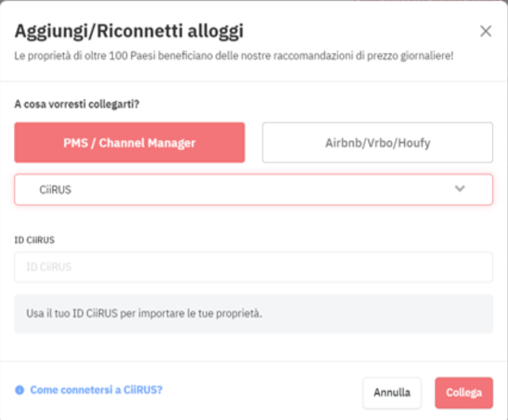Click the word CiiRUS in the help link

pos(143,390)
